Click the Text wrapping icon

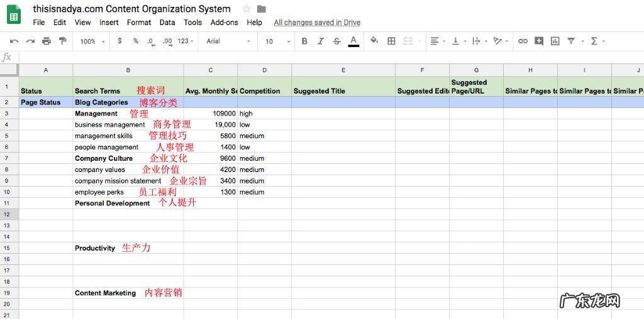coord(477,41)
